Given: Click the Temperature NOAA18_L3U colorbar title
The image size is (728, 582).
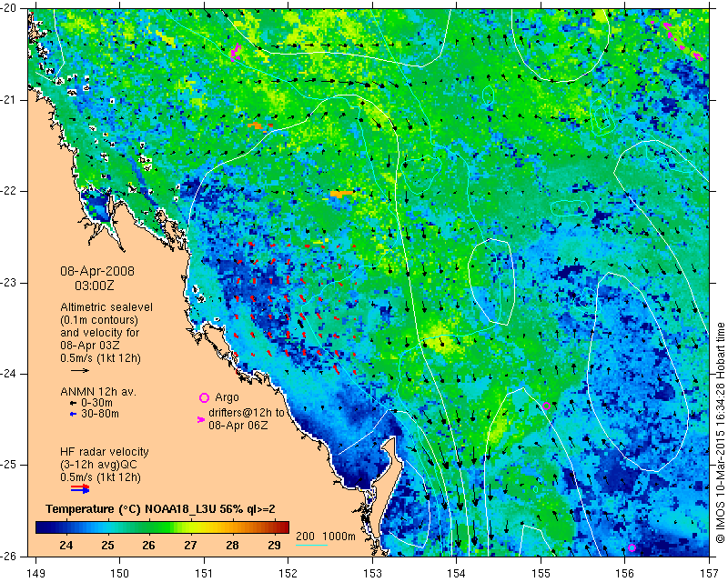Looking at the screenshot, I should pyautogui.click(x=160, y=509).
